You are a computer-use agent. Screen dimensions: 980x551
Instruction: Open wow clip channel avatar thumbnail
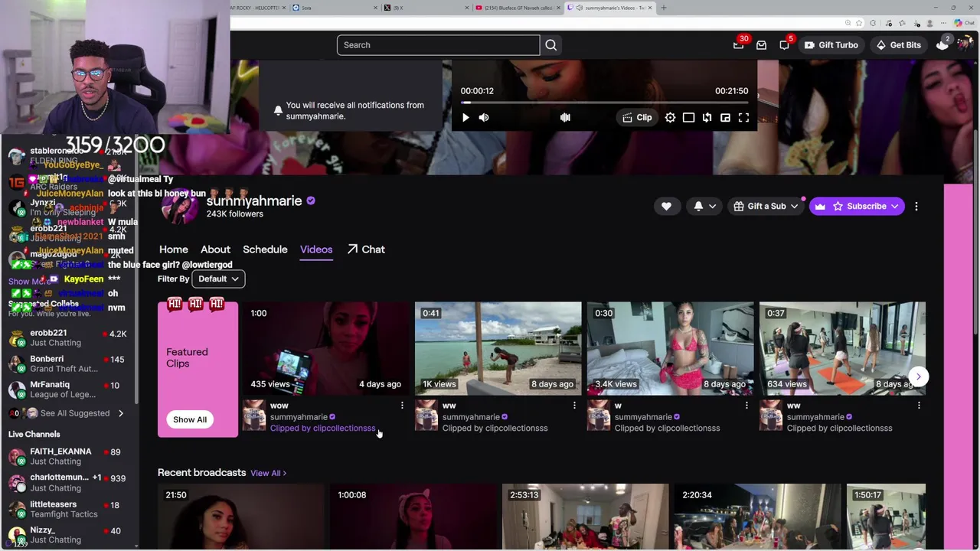click(x=254, y=416)
